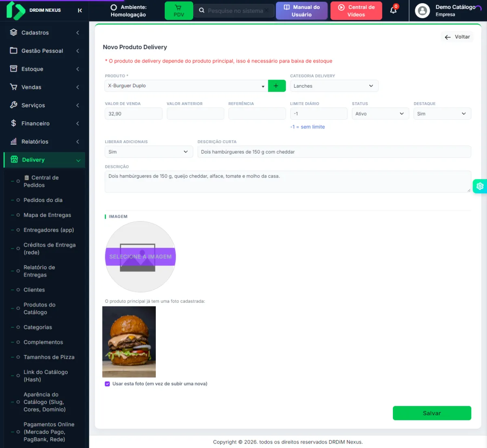
Task: Click the Gestão Pessoal folder icon
Action: 14,51
